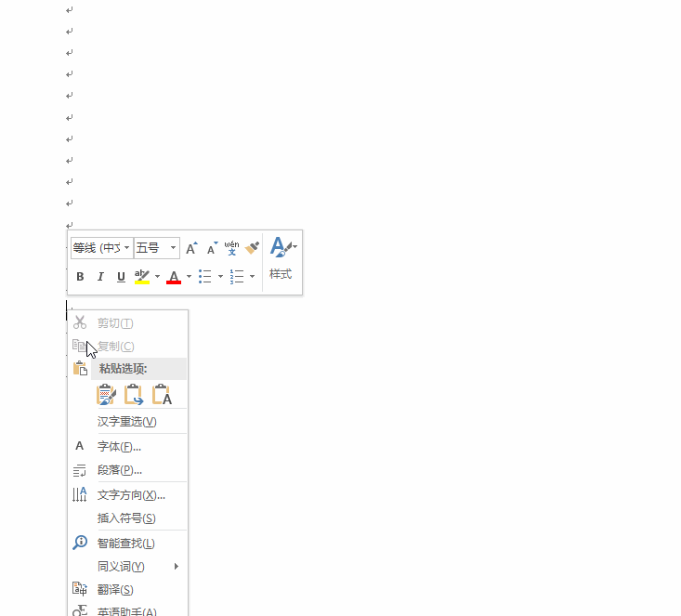Click the Increase Font Size icon

tap(191, 248)
